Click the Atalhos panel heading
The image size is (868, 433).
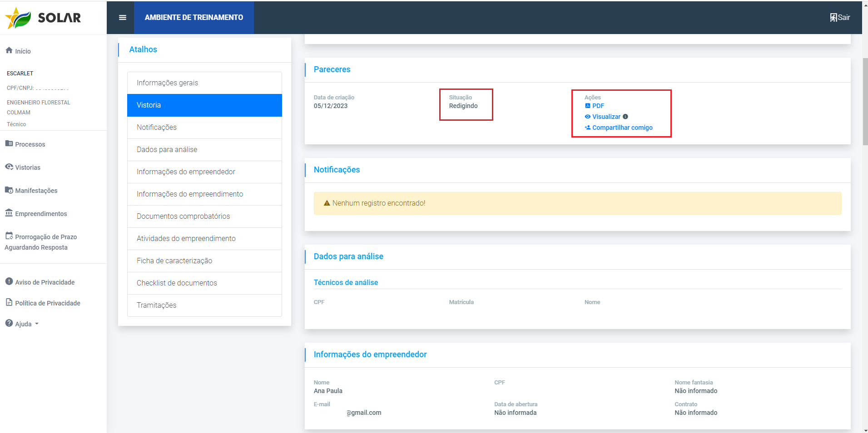tap(143, 49)
